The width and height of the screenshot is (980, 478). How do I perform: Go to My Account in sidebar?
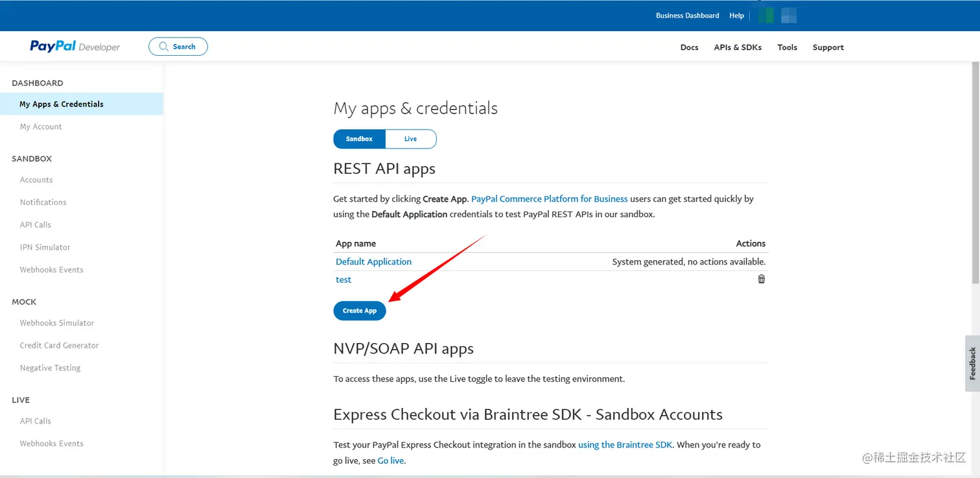click(41, 126)
